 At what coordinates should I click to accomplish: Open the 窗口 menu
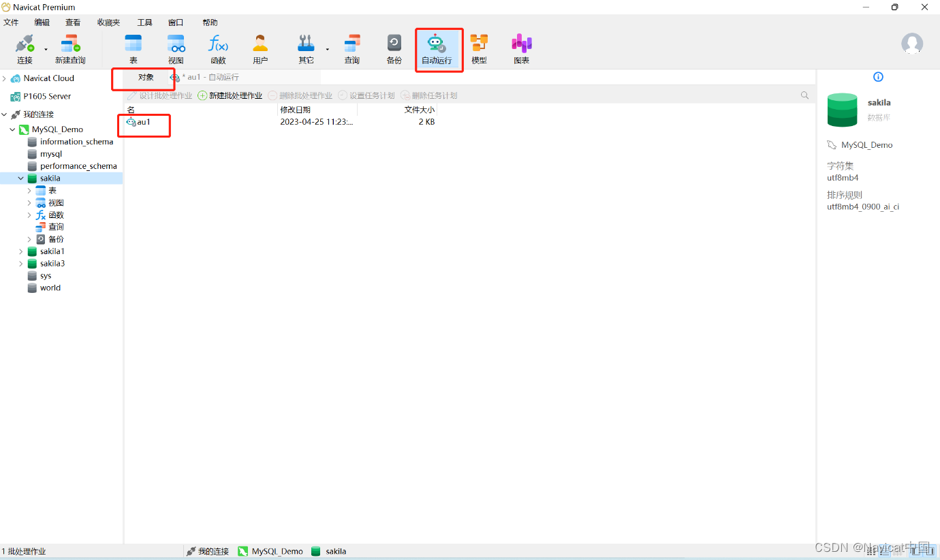176,22
